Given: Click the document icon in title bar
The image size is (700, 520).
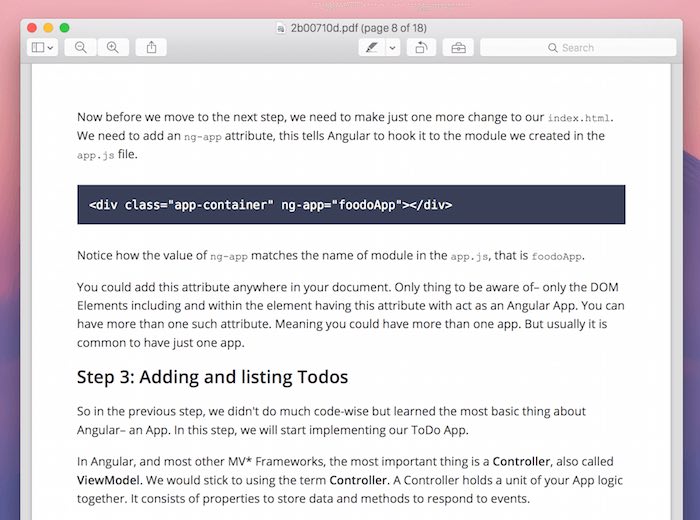Looking at the screenshot, I should [280, 29].
